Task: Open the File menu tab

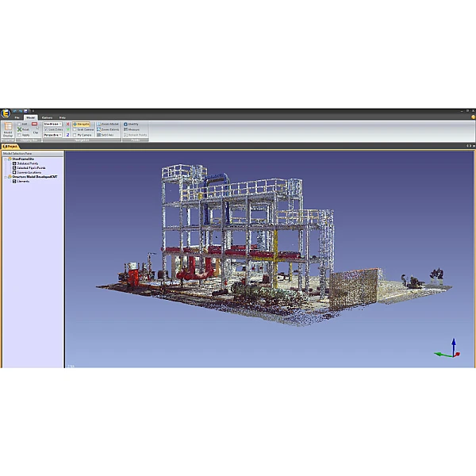Action: pos(17,117)
